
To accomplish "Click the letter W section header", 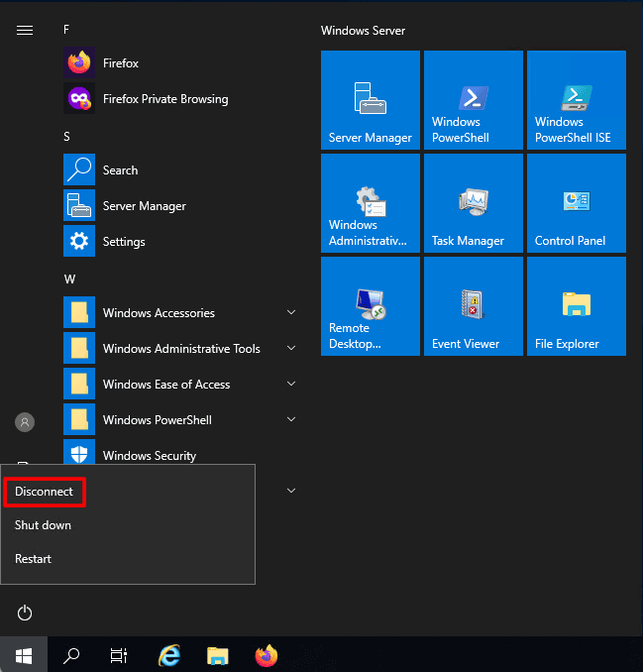I will pos(69,280).
